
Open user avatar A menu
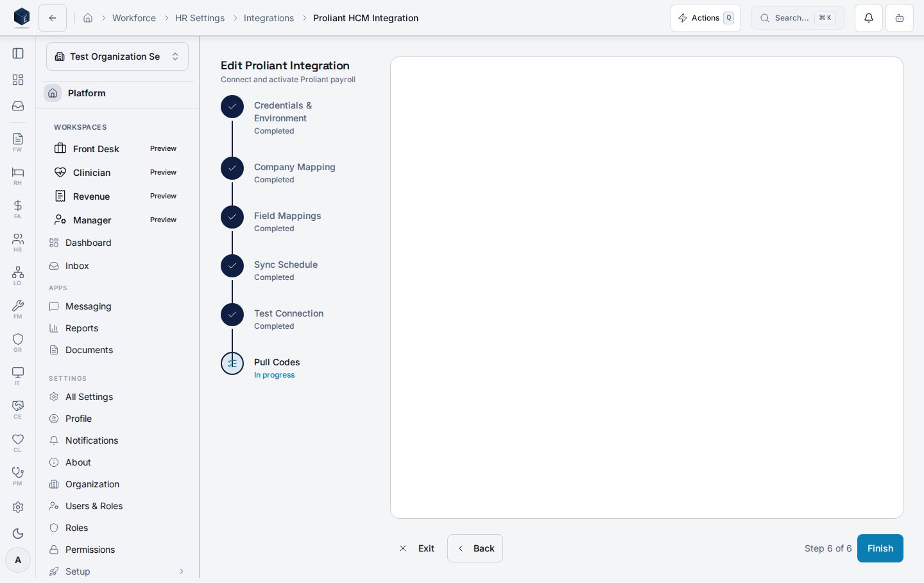(18, 560)
